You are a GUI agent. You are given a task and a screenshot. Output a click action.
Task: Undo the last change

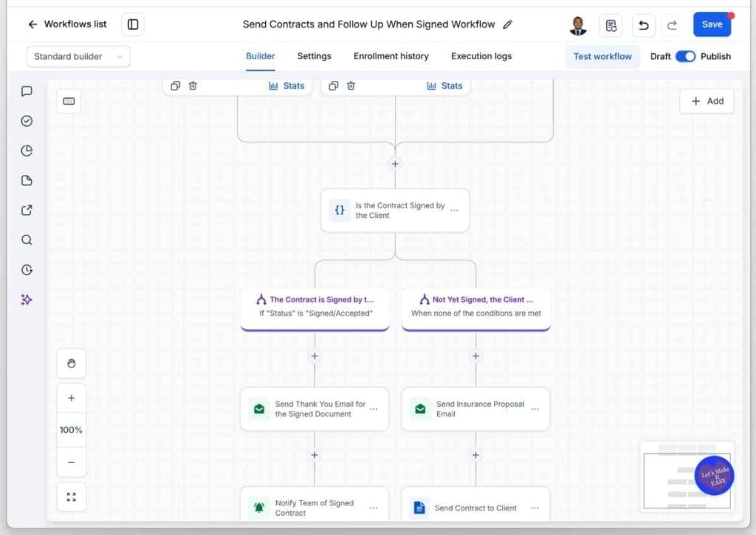pyautogui.click(x=644, y=26)
